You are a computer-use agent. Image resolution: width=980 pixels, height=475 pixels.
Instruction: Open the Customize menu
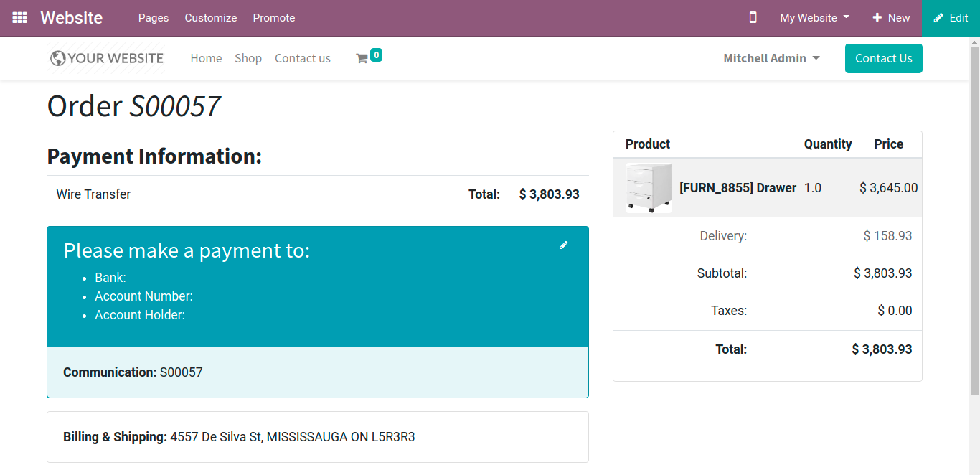coord(211,18)
